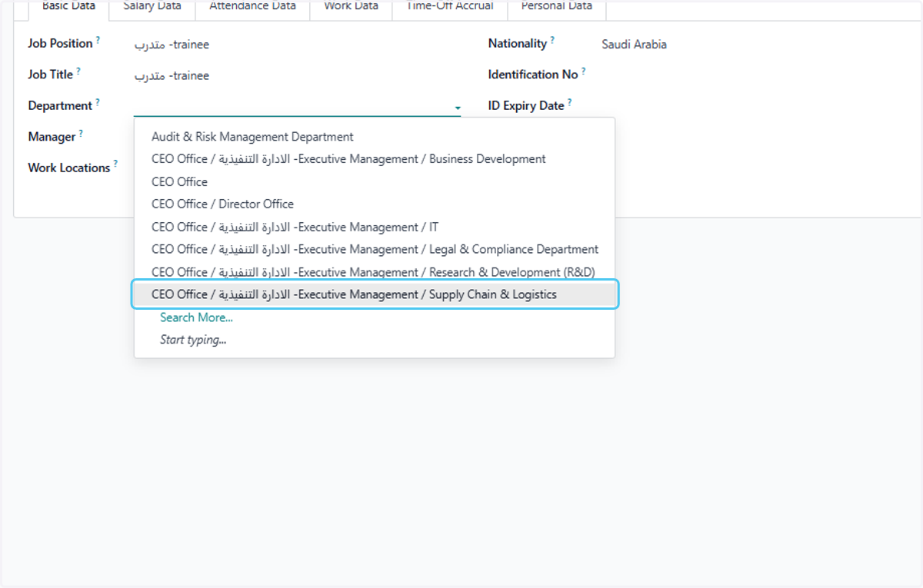This screenshot has width=923, height=588.
Task: Click the Search More... link
Action: click(196, 317)
